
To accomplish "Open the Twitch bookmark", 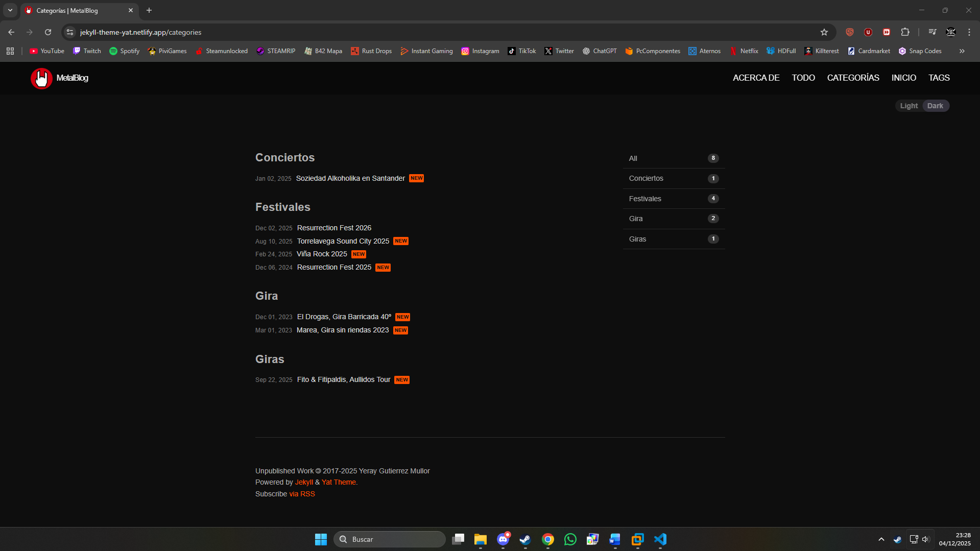I will tap(87, 51).
